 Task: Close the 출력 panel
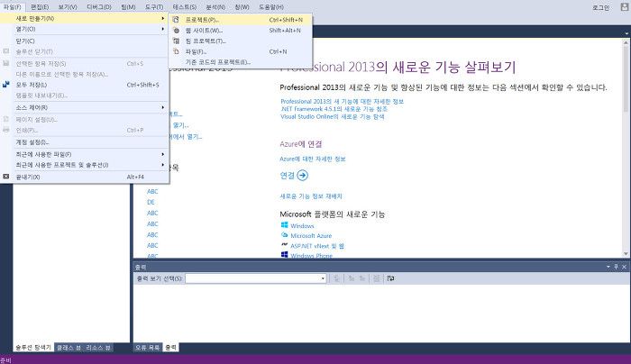click(x=624, y=267)
